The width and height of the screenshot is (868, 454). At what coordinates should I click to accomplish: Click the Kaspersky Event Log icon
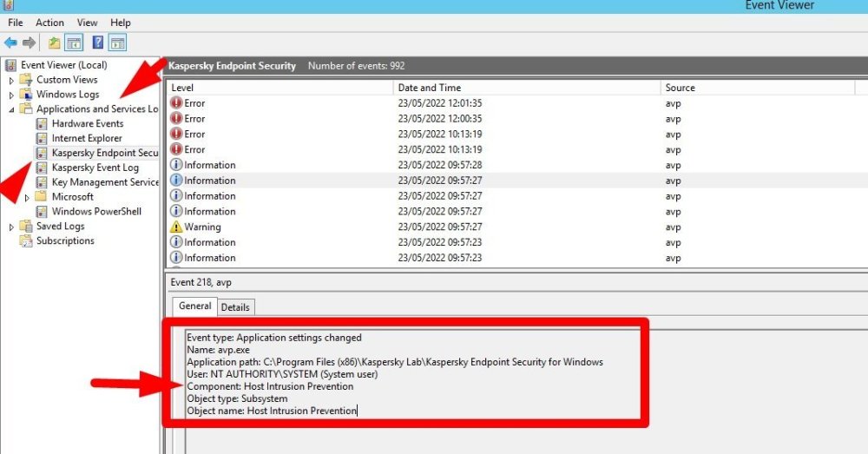pyautogui.click(x=42, y=168)
